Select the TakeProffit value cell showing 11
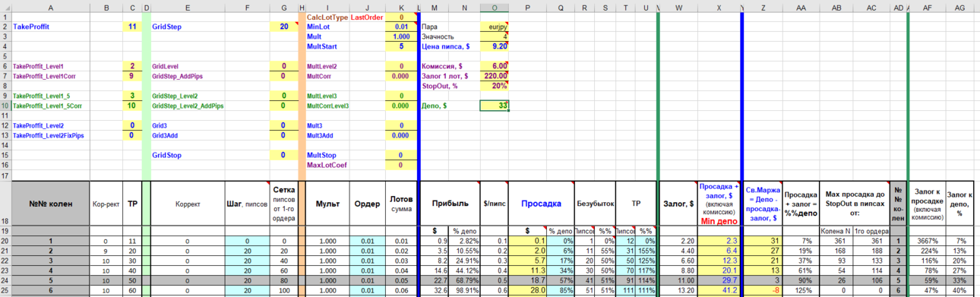 click(x=132, y=27)
